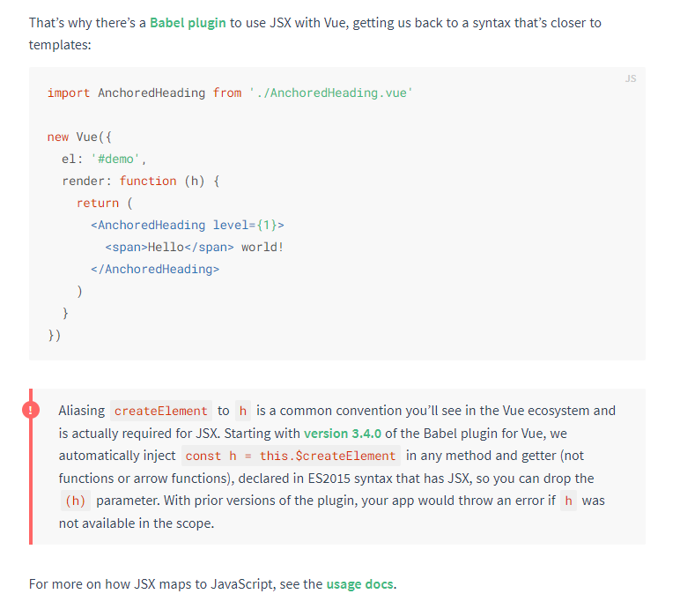Click the './AnchoredHeading.vue' string in code

[x=329, y=93]
